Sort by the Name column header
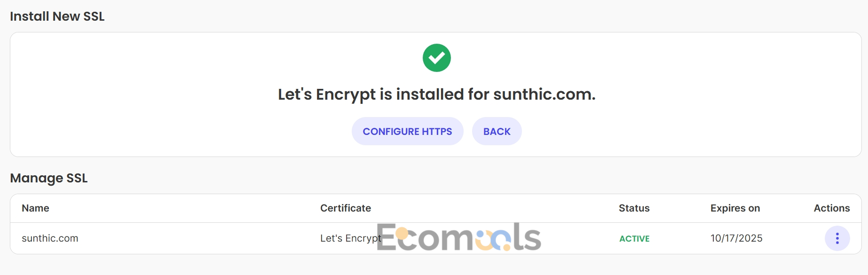 [x=35, y=208]
